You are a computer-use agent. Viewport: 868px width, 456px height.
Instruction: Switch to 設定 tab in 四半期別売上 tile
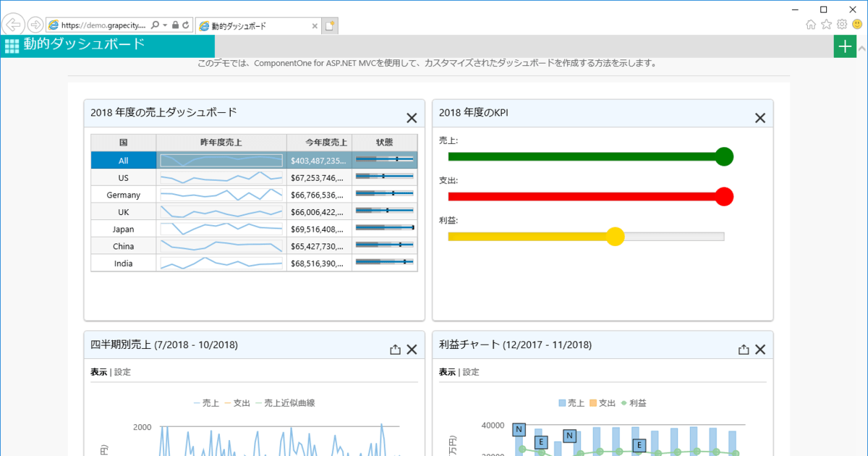pos(123,372)
